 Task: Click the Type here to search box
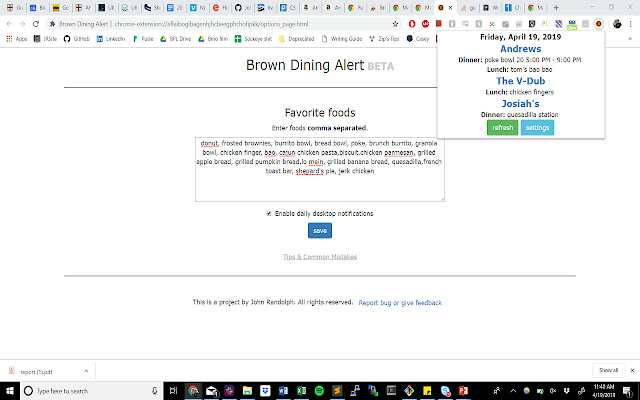(91, 391)
